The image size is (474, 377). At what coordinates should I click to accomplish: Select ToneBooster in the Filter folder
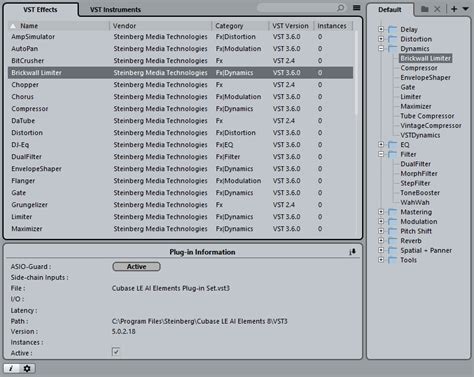click(420, 193)
